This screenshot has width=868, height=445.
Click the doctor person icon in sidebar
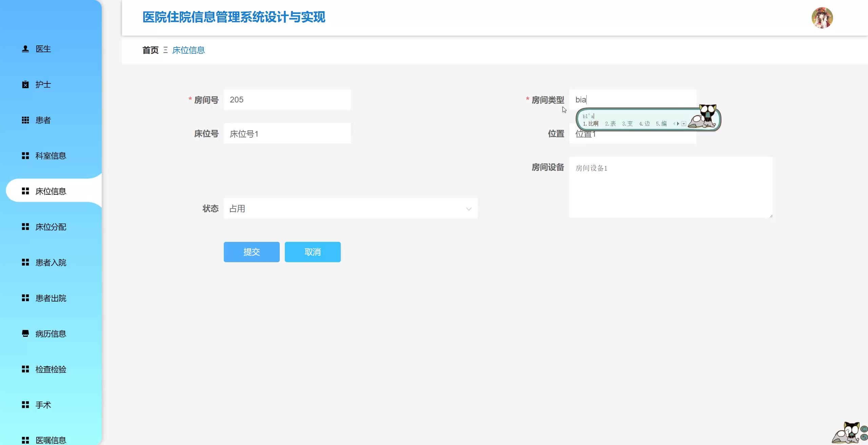25,49
